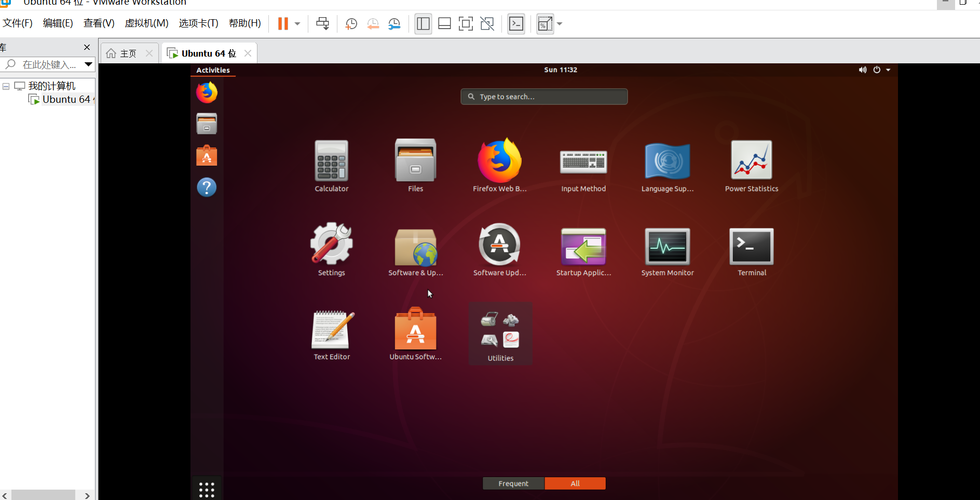
Task: Open Software Updater
Action: (x=499, y=250)
